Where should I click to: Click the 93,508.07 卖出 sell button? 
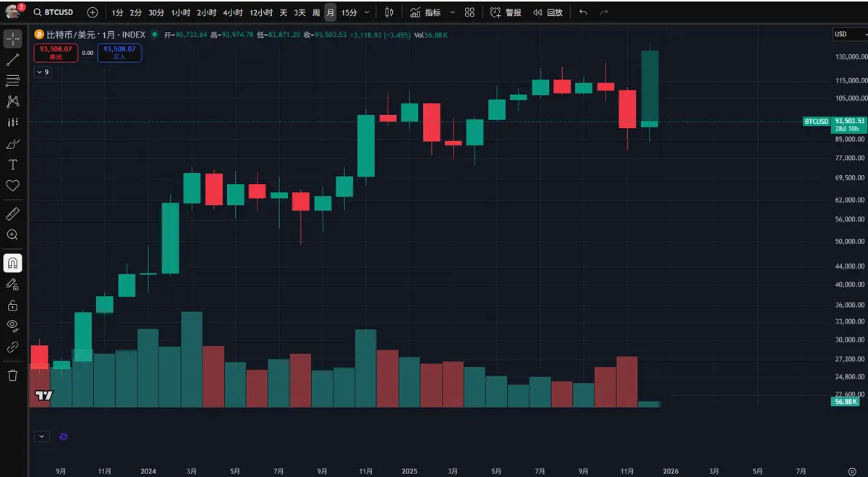click(x=55, y=52)
